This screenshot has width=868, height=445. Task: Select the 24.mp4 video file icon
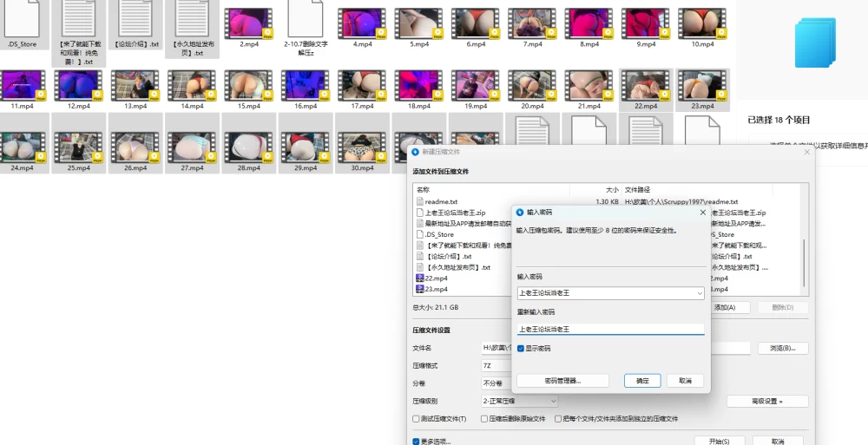coord(22,147)
